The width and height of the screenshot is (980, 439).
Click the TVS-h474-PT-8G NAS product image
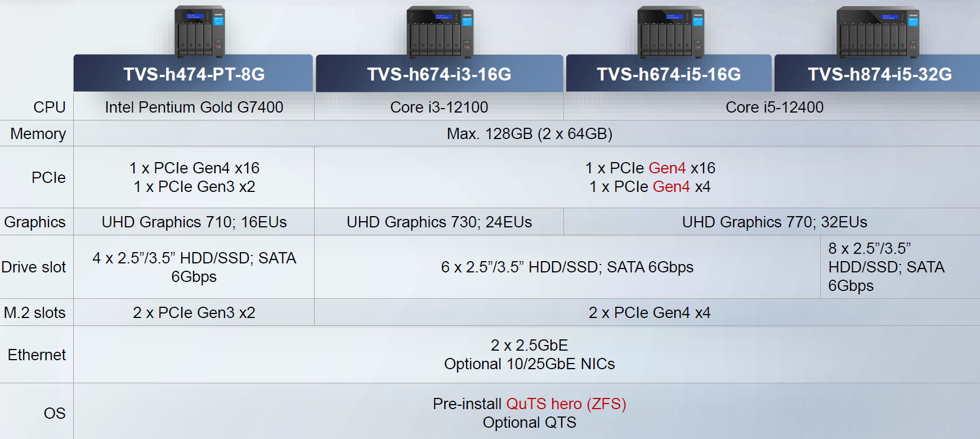point(200,32)
